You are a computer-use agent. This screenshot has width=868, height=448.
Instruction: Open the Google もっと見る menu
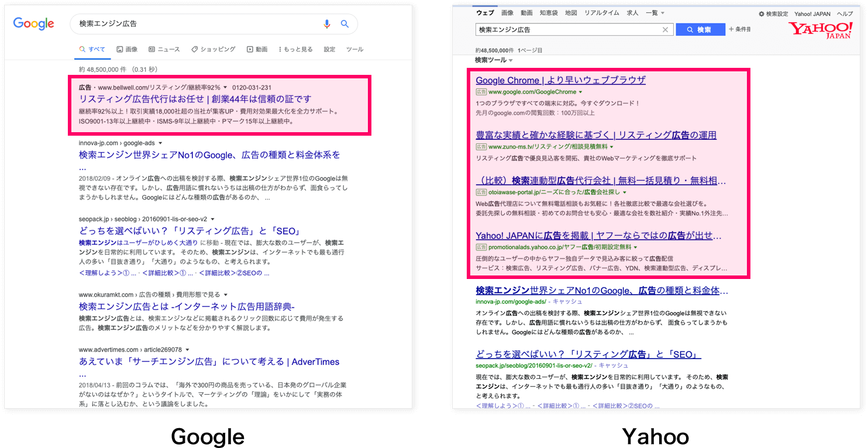click(x=295, y=49)
